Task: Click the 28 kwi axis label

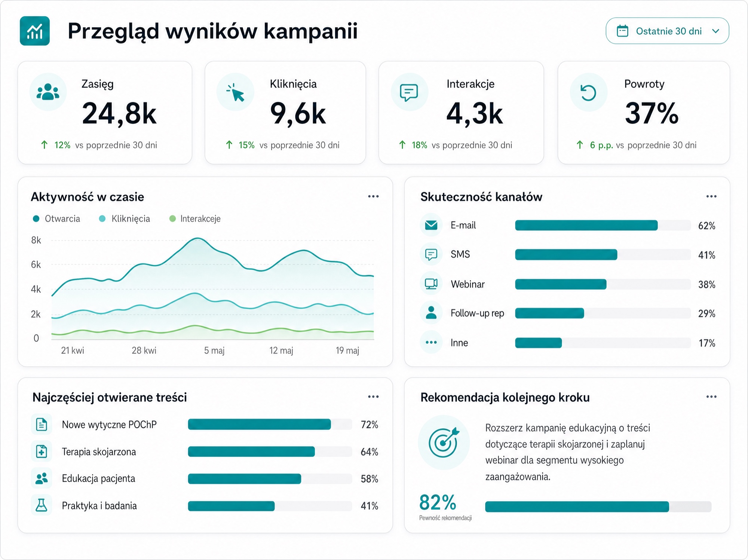Action: click(x=144, y=351)
